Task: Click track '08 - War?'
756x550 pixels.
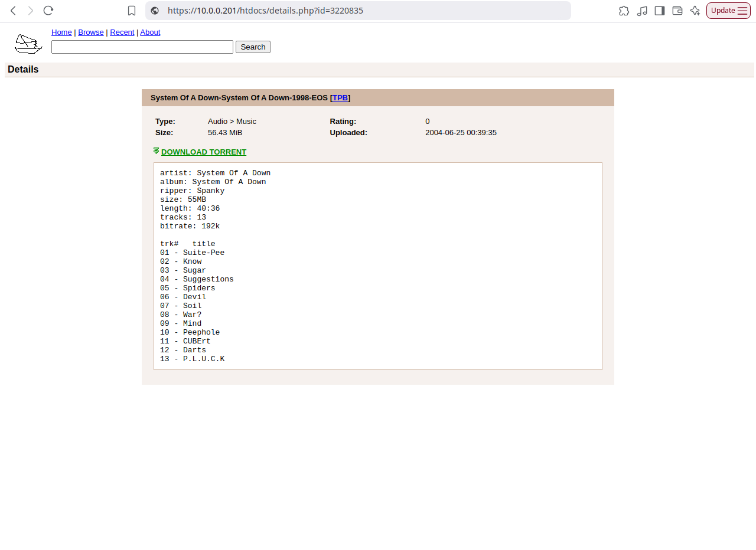Action: coord(181,315)
